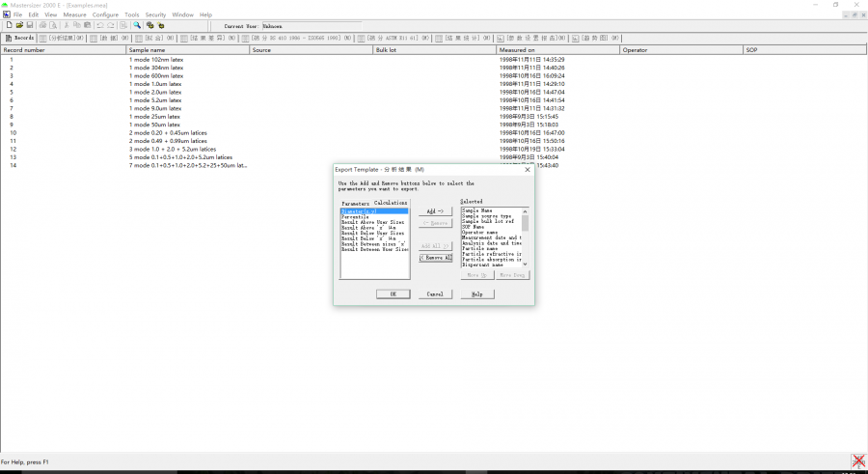Click the Save diskette toolbar icon
Viewport: 868px width, 474px height.
point(30,25)
